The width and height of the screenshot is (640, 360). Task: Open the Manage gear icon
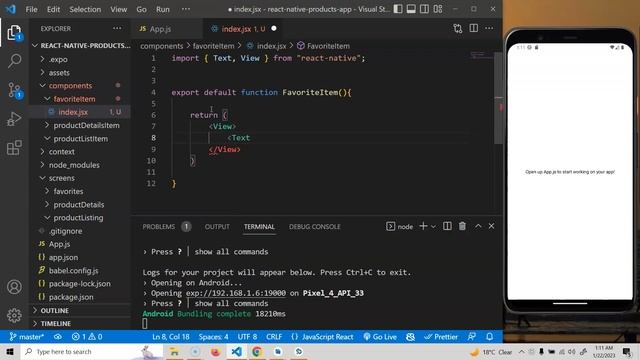(x=14, y=316)
